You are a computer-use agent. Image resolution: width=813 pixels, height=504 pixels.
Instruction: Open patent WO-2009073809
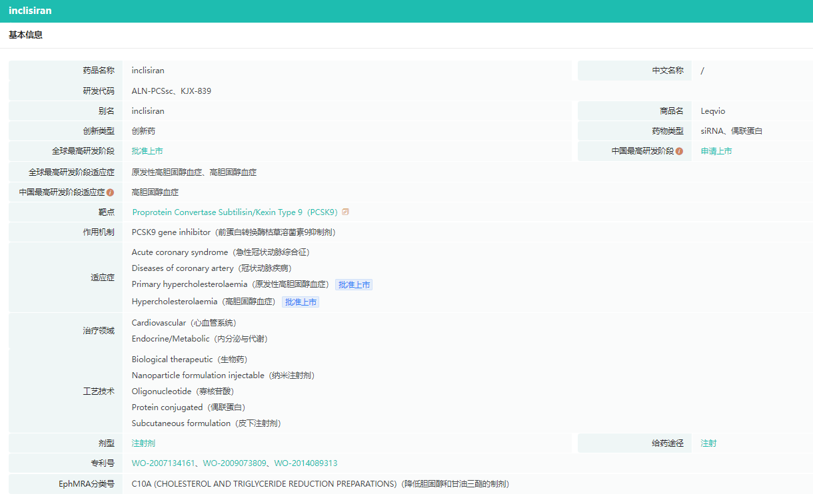[x=235, y=463]
